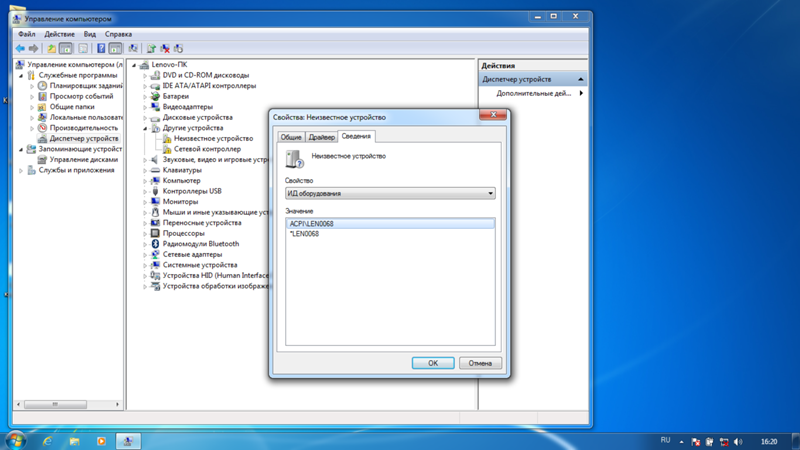Image resolution: width=800 pixels, height=450 pixels.
Task: Select Управление дисками in the left tree
Action: 84,159
